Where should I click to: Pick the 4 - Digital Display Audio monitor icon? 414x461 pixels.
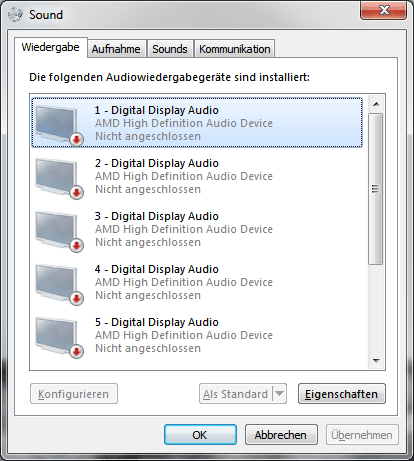pyautogui.click(x=59, y=284)
